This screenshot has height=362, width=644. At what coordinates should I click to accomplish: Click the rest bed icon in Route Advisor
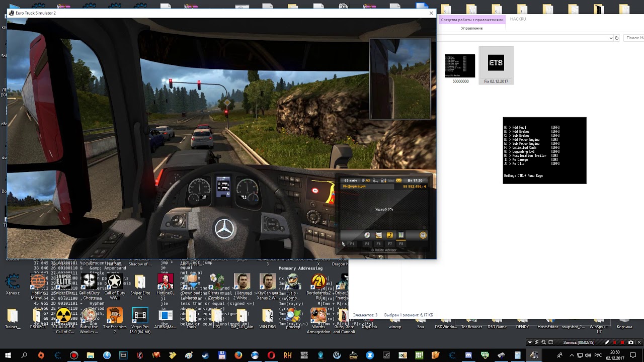click(391, 180)
